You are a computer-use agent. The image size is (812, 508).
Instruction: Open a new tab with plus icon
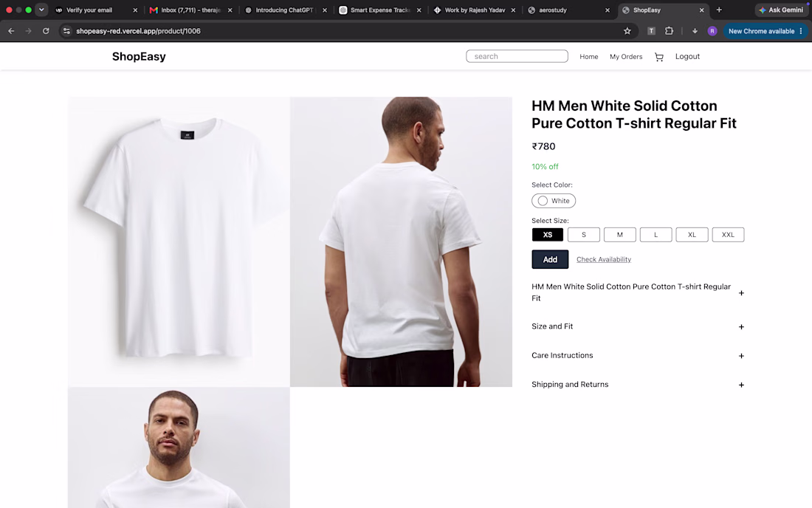point(719,10)
